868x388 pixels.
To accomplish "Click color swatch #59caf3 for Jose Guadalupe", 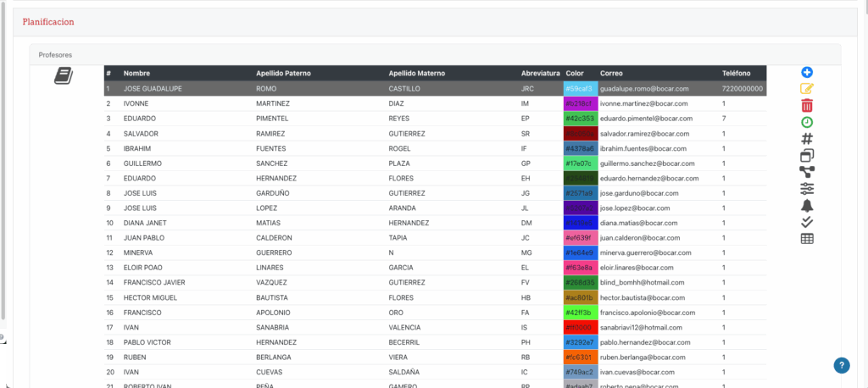I will coord(580,89).
